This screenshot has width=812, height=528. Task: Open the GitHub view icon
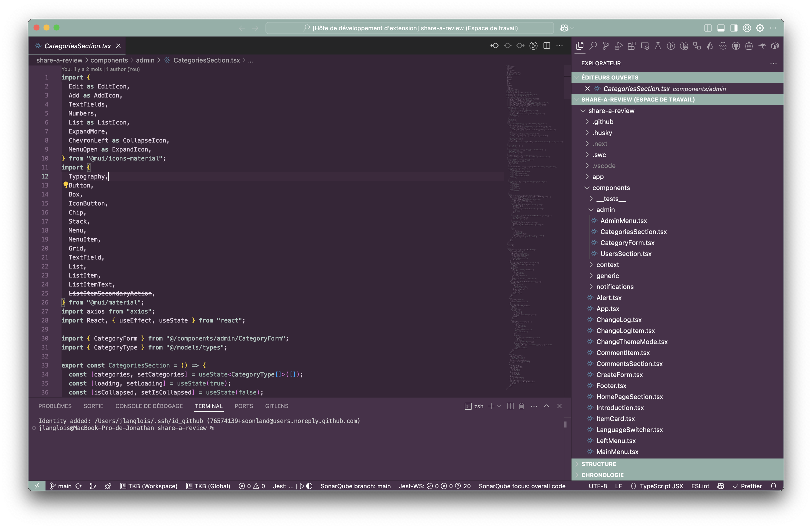[736, 46]
